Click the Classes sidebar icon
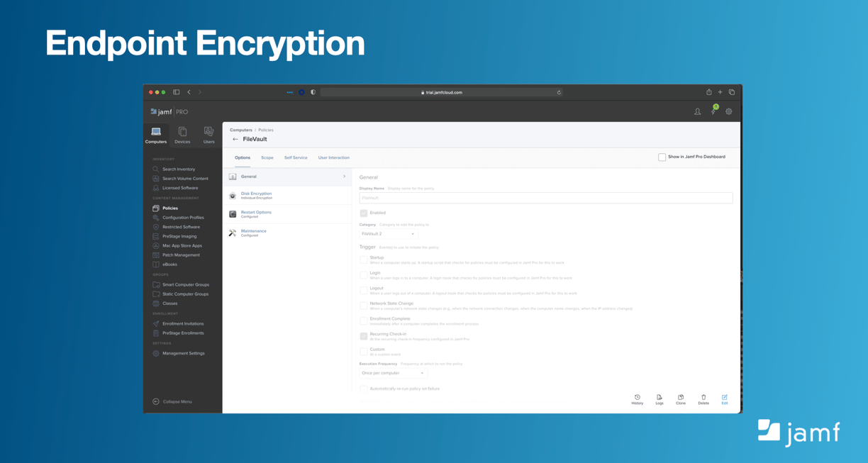The height and width of the screenshot is (463, 868). pyautogui.click(x=156, y=303)
